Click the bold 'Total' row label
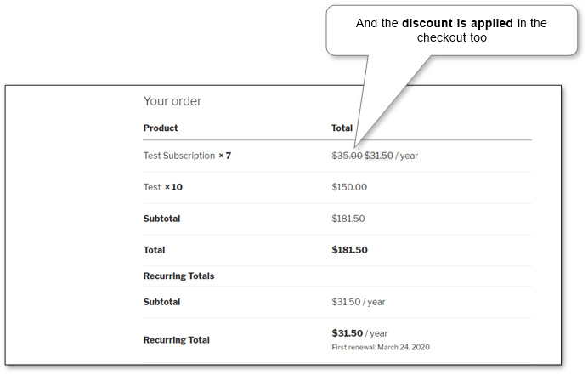Viewport: 588px width, 375px height. pyautogui.click(x=154, y=250)
